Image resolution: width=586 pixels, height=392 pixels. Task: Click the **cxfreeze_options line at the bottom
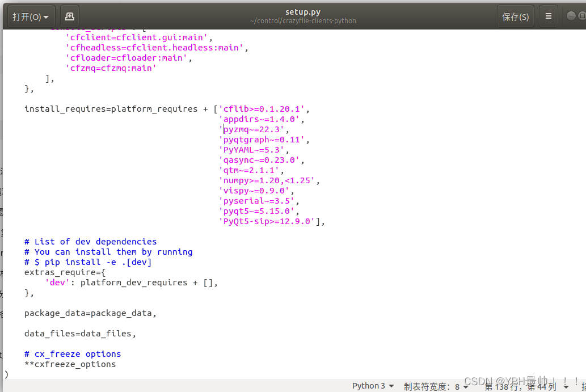(70, 364)
